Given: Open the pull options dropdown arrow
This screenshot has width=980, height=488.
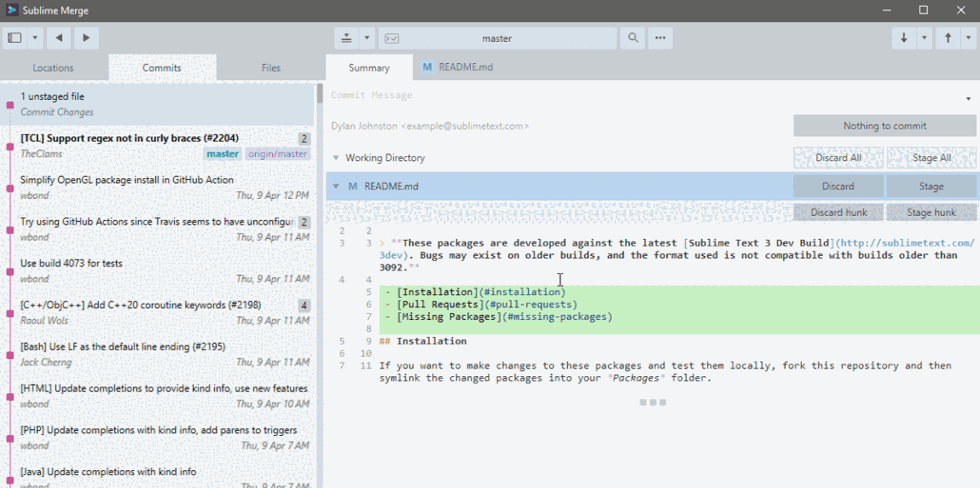Looking at the screenshot, I should [x=925, y=38].
